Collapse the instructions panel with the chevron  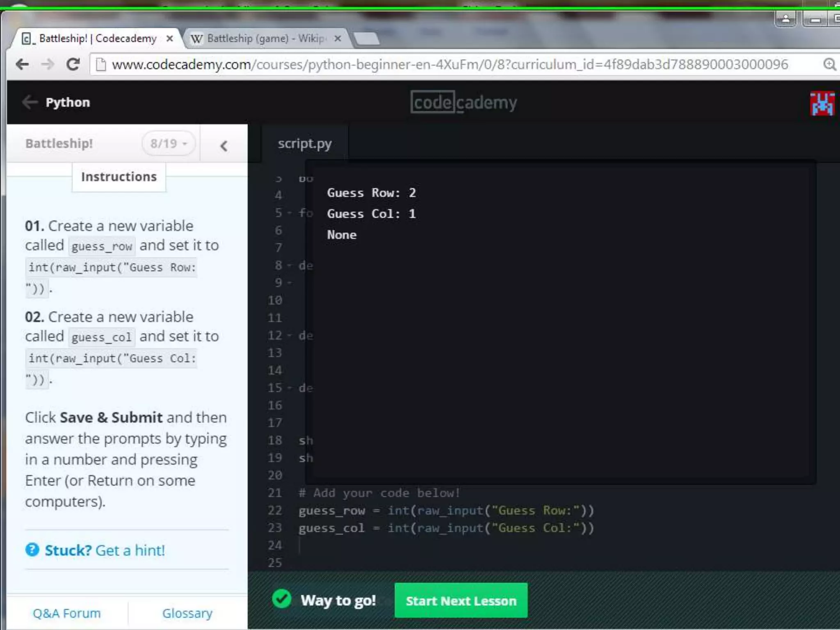point(224,146)
